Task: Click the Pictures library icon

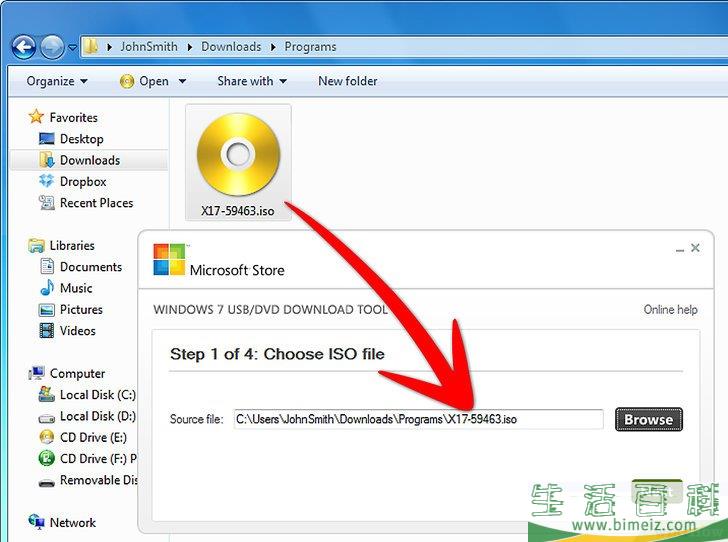Action: coord(46,310)
